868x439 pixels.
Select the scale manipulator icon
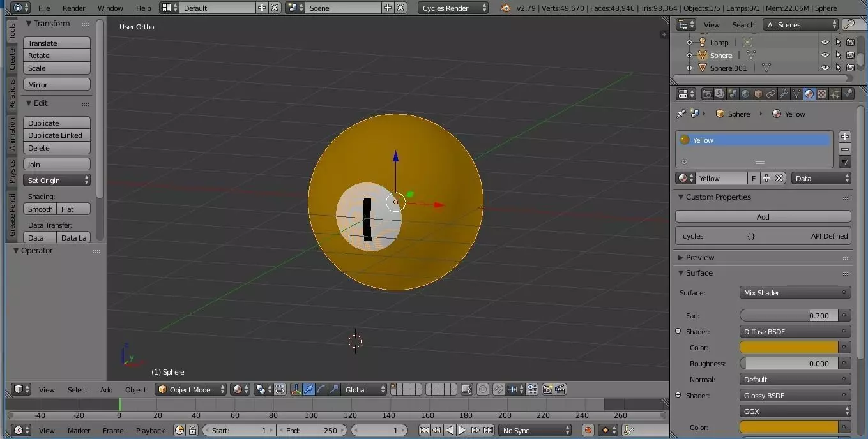(x=334, y=389)
